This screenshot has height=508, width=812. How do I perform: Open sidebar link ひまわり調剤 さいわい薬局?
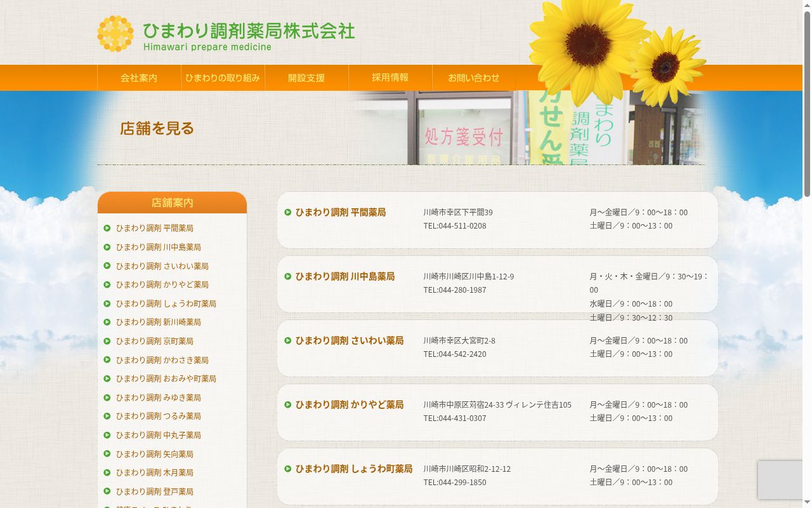click(162, 266)
